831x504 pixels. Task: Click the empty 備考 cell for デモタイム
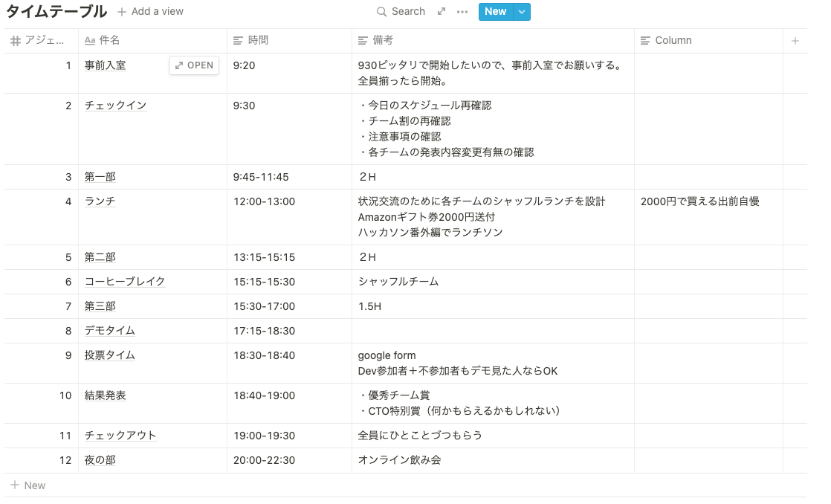[493, 331]
